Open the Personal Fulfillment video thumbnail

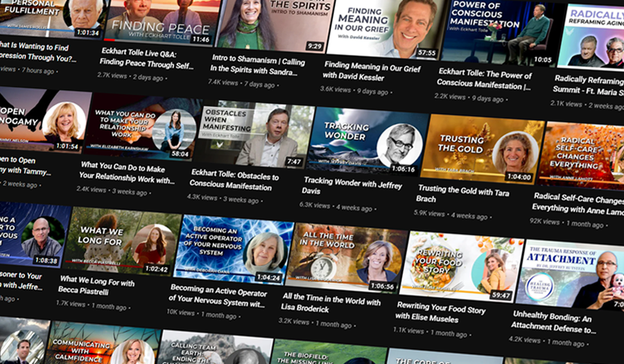pos(52,19)
